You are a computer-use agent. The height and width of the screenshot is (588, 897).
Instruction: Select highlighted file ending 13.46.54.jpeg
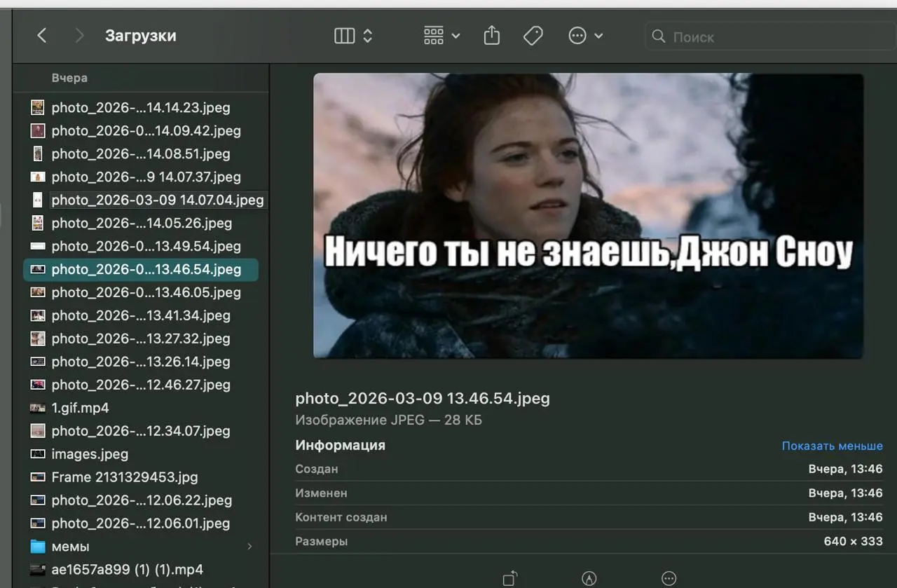pos(141,269)
